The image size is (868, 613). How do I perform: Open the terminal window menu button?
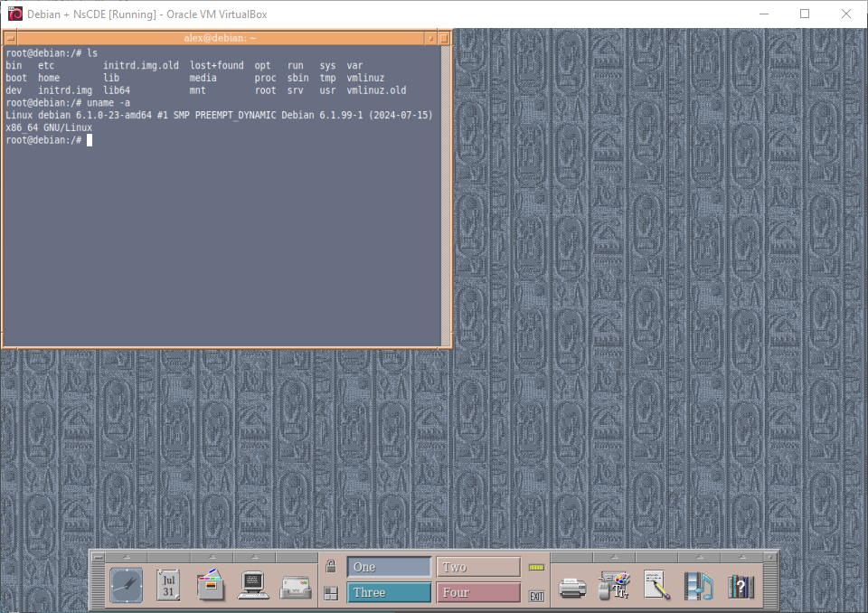(10, 38)
